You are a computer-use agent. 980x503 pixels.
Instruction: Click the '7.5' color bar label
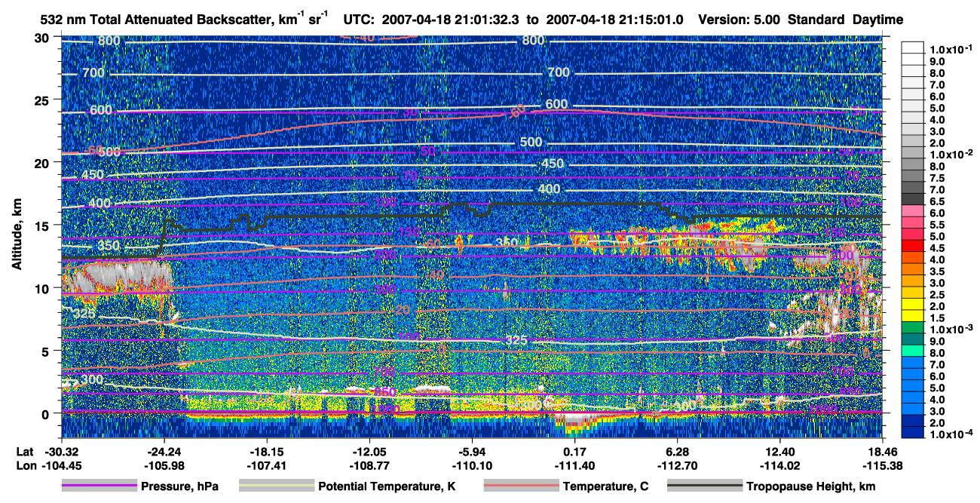[937, 178]
